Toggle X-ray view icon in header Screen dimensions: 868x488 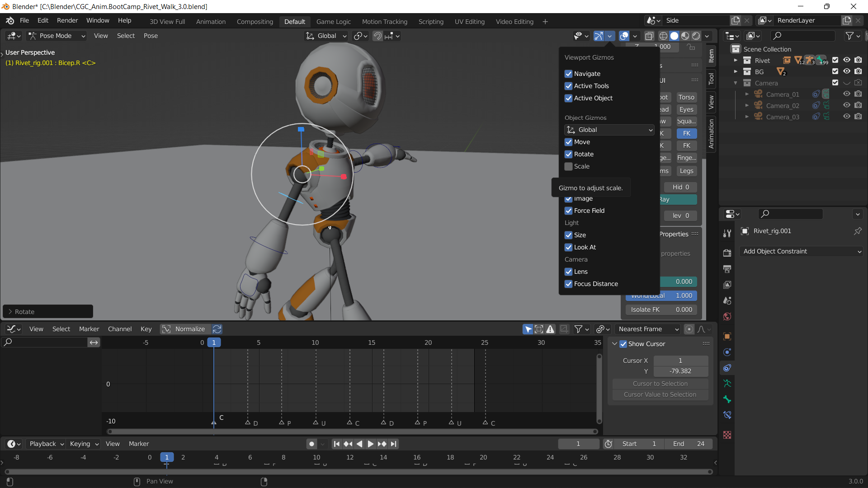click(x=649, y=36)
